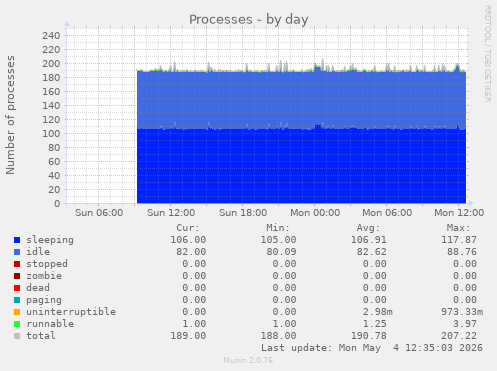Click idle maximum value 88.76
Viewport: 497px width, 371px height.
point(462,252)
